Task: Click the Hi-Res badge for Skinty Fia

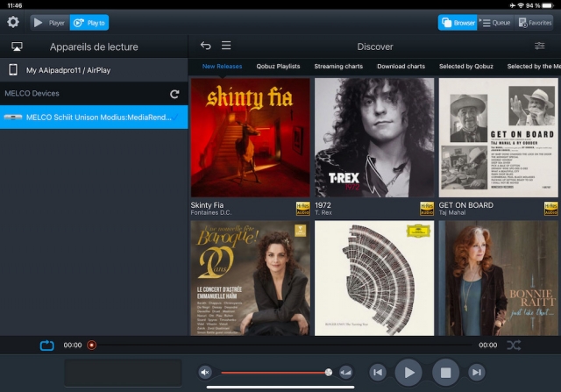Action: [x=302, y=209]
